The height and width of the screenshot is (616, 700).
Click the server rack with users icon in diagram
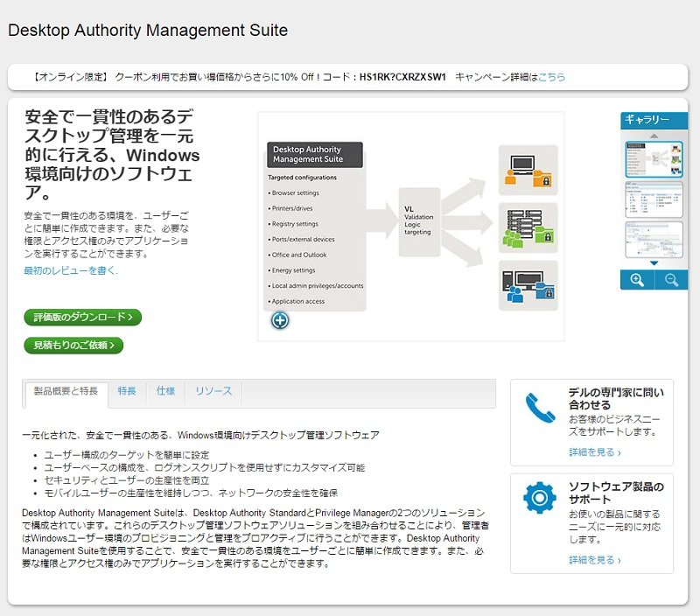pos(528,227)
